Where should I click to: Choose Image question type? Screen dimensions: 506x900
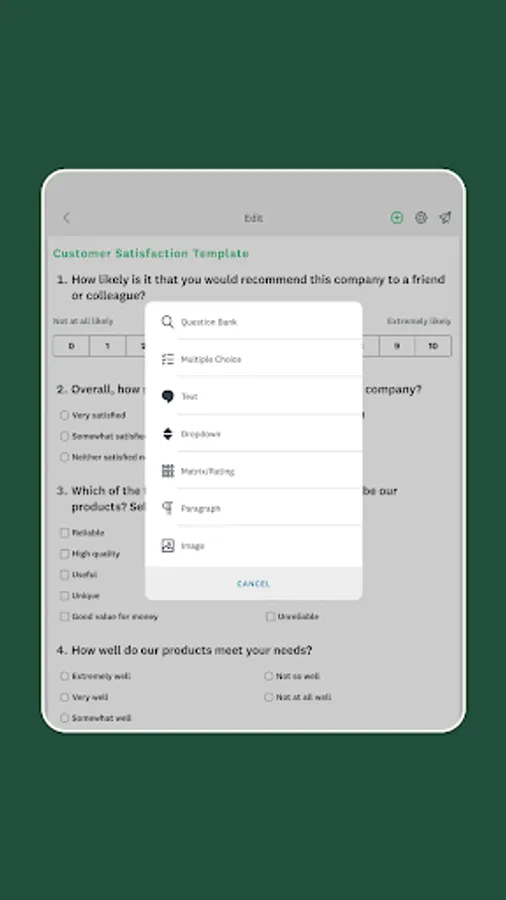pos(254,546)
